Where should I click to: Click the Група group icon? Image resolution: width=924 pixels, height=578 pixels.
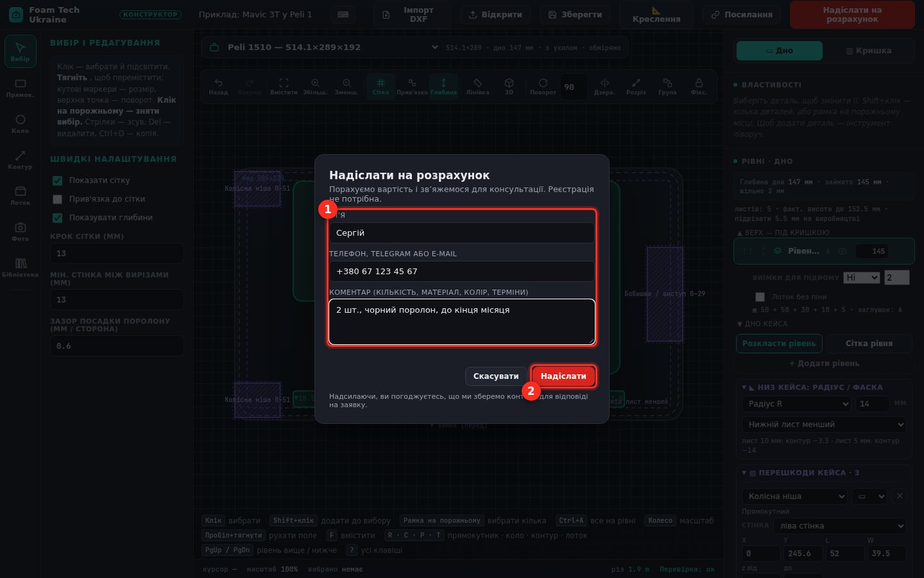(x=667, y=86)
